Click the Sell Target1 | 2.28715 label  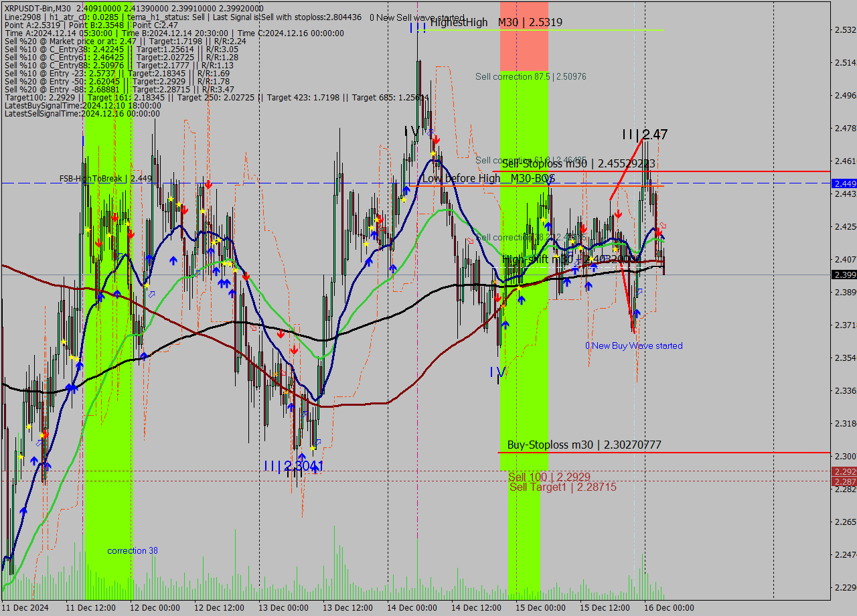(x=563, y=487)
